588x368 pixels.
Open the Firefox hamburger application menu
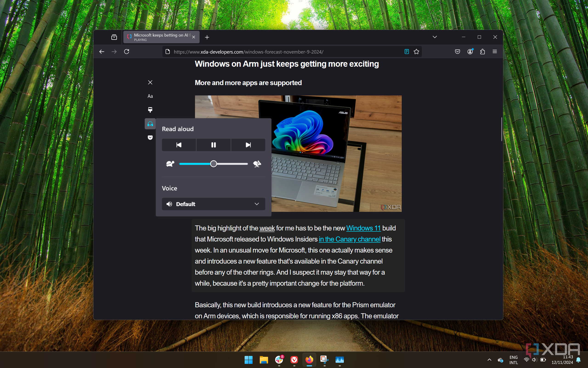[x=495, y=52]
